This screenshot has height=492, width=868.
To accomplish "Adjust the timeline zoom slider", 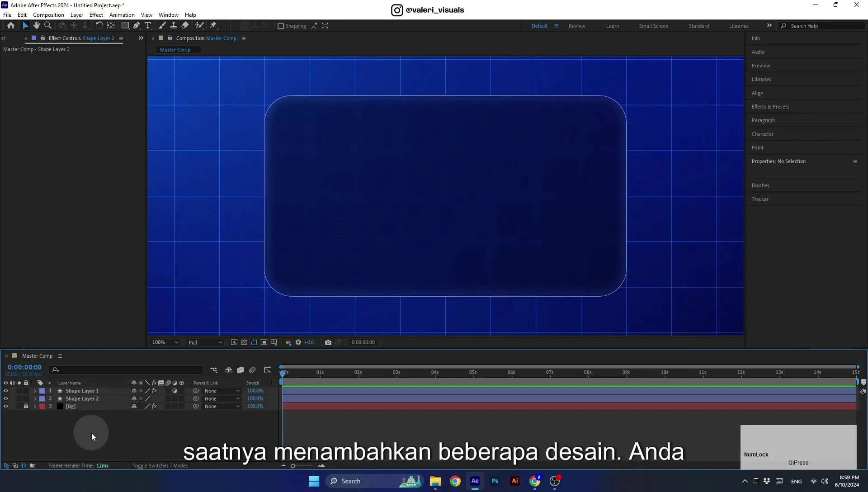I will point(293,466).
